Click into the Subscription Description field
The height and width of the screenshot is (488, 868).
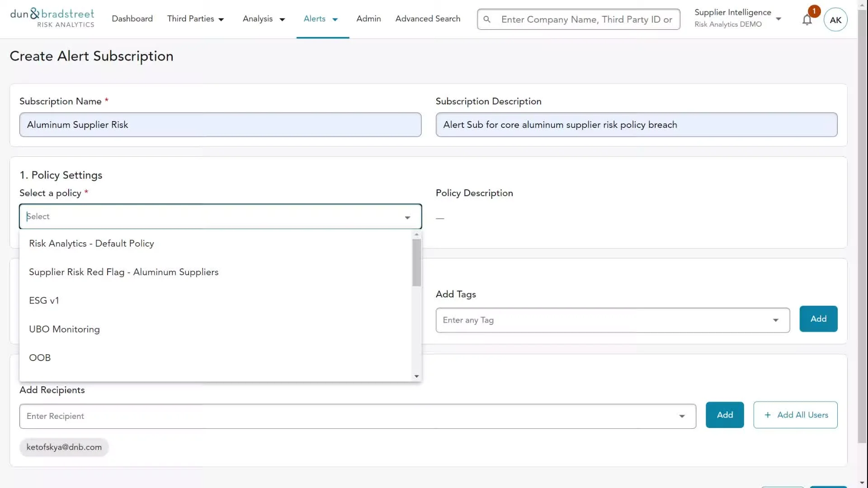pyautogui.click(x=636, y=125)
